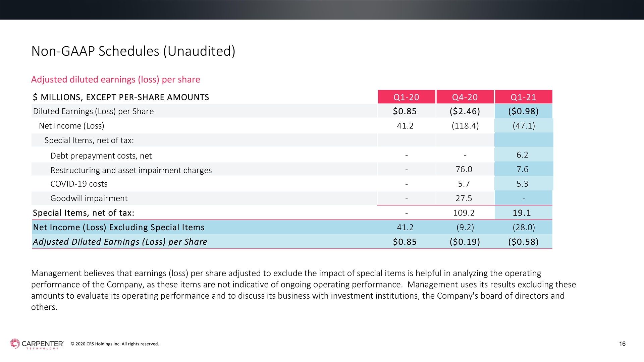Viewport: 644px width, 362px height.
Task: Click the Management believes explanatory paragraph
Action: point(304,290)
